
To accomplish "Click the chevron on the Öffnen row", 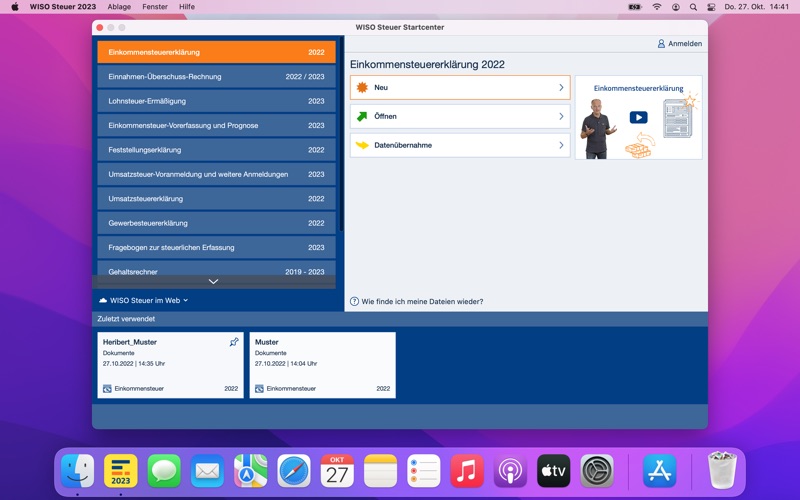I will click(561, 116).
